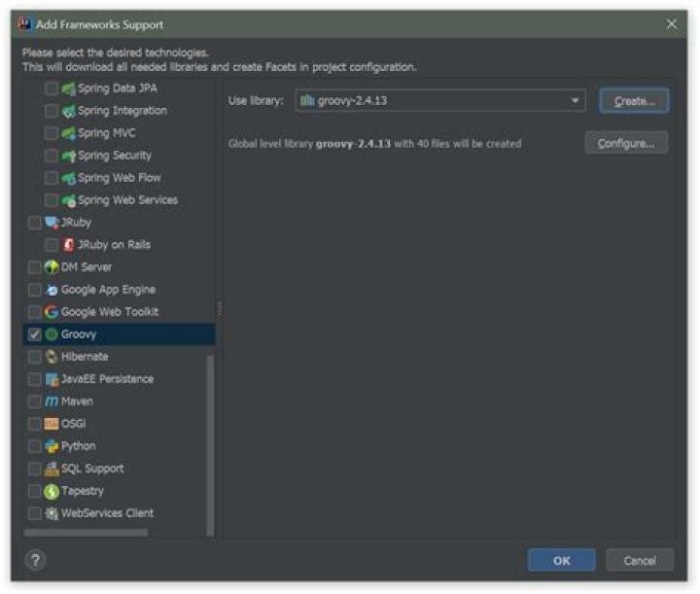
Task: Click the OSGi icon
Action: point(52,424)
